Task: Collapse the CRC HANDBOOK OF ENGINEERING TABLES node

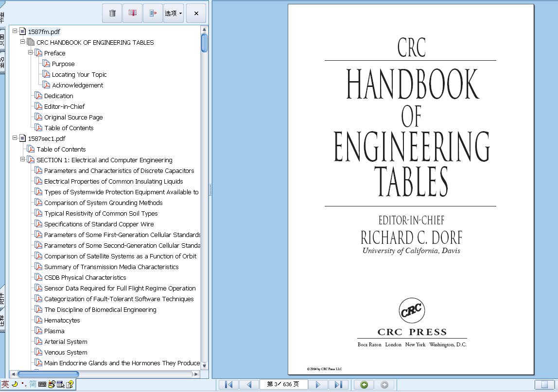Action: [23, 42]
